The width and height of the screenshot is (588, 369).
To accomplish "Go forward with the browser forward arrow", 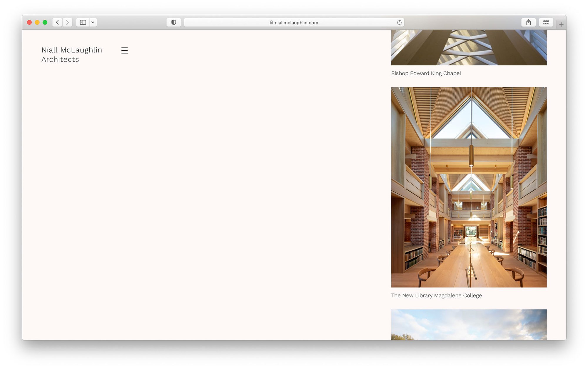I will [67, 22].
